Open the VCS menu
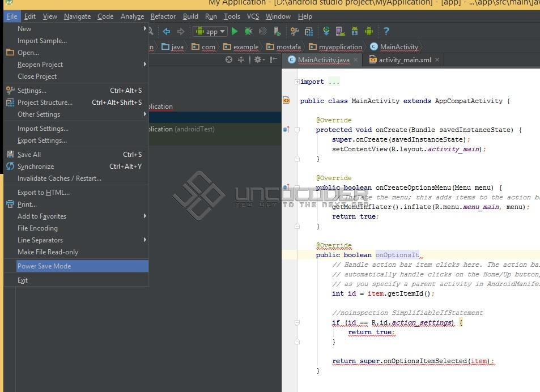 (253, 16)
